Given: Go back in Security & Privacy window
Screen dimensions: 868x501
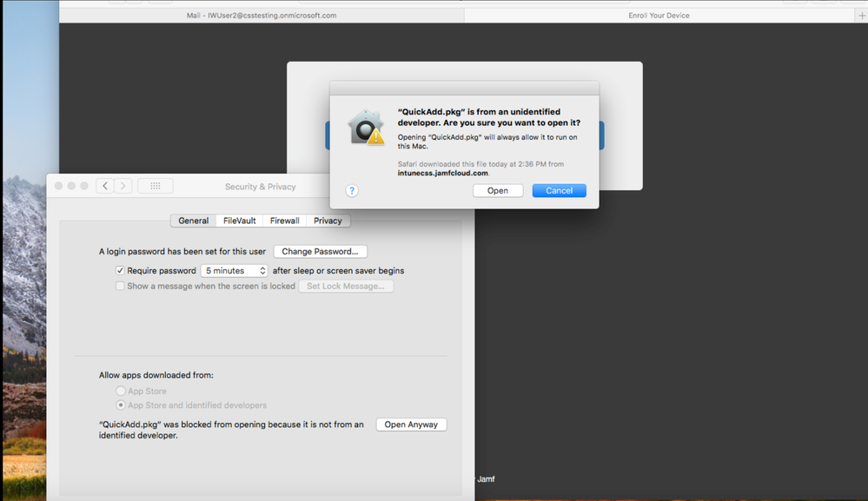Looking at the screenshot, I should click(x=104, y=186).
